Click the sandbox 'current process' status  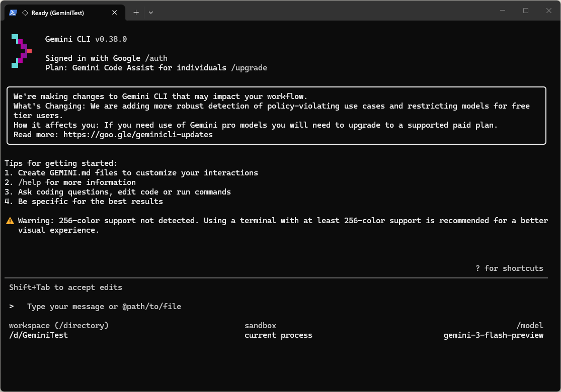pyautogui.click(x=278, y=335)
